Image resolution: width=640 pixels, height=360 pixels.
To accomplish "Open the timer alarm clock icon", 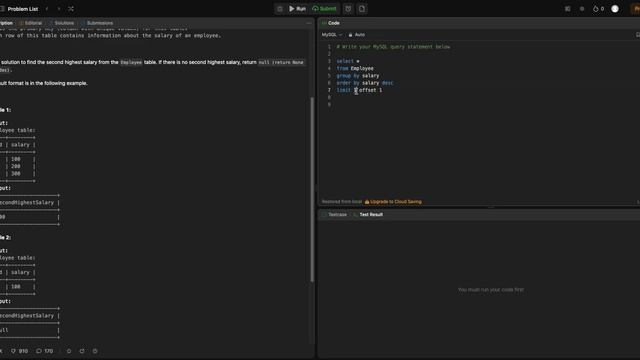I will [x=348, y=9].
